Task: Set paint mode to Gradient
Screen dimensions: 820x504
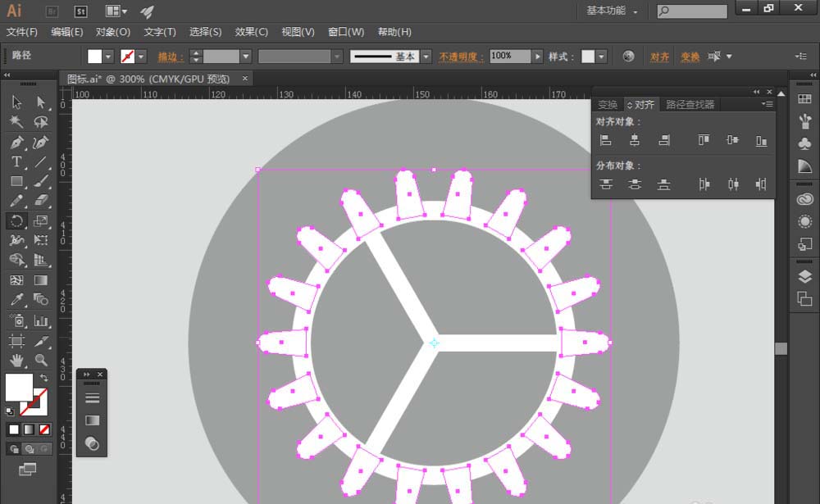Action: pyautogui.click(x=30, y=429)
